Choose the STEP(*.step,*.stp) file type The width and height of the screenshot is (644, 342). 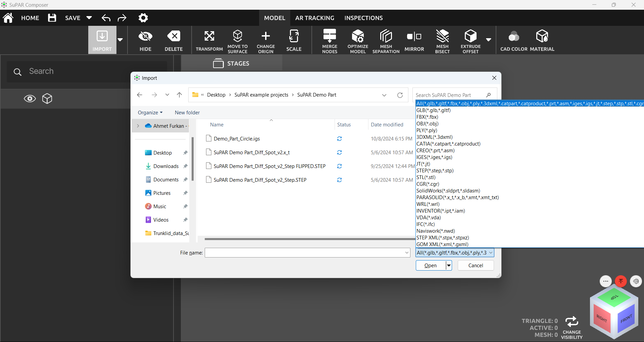coord(435,171)
